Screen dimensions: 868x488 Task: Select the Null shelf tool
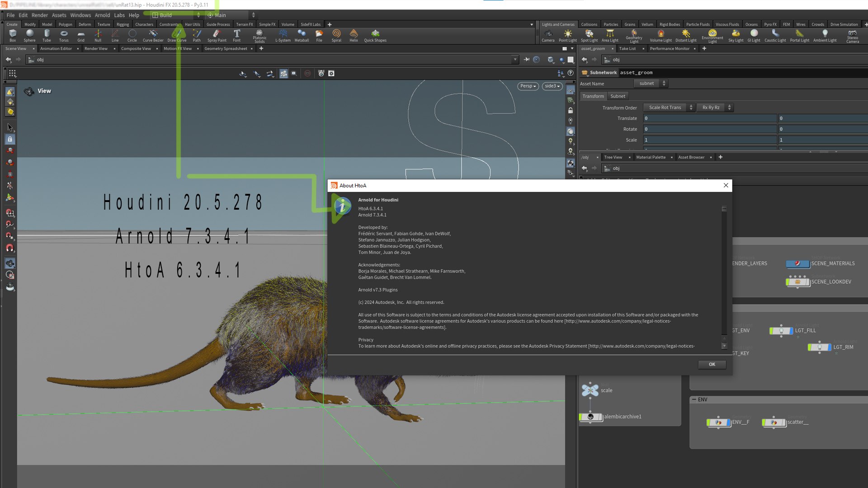[98, 36]
